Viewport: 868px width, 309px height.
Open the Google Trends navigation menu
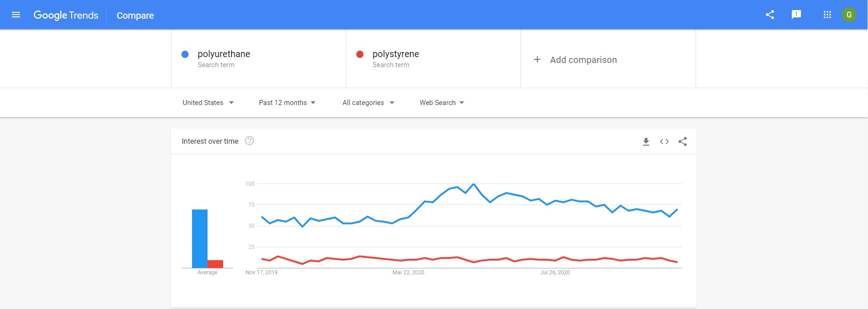pos(16,14)
